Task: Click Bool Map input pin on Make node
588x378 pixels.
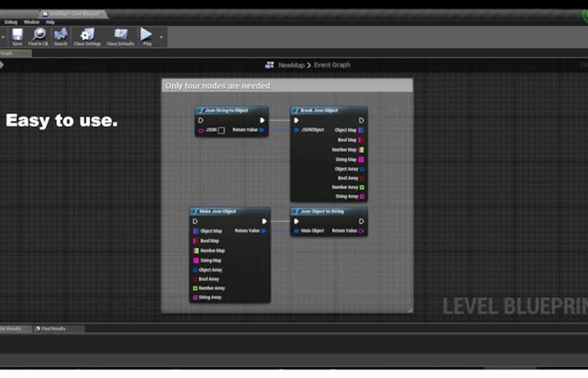Action: tap(196, 241)
